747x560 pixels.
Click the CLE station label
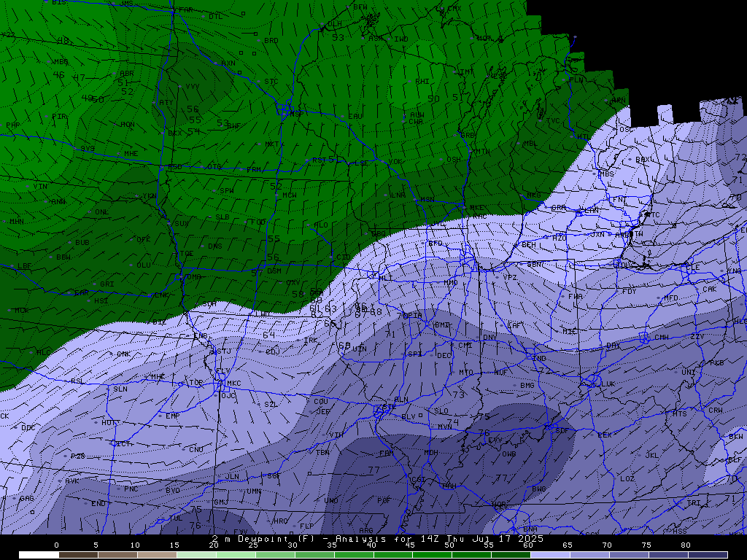[x=693, y=268]
